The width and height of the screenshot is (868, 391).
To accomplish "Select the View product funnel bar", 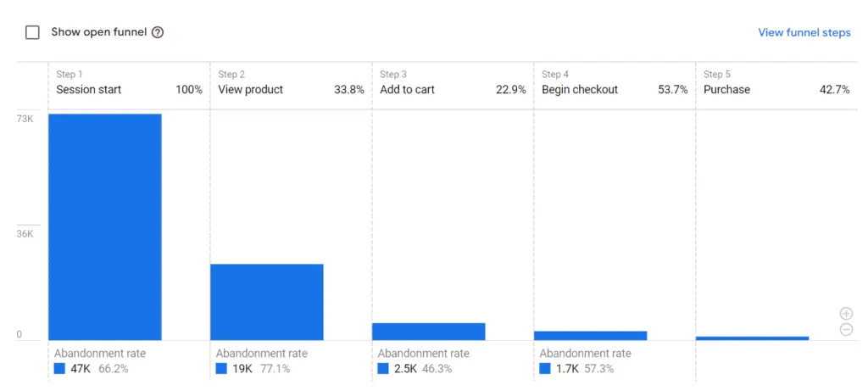I will [267, 302].
